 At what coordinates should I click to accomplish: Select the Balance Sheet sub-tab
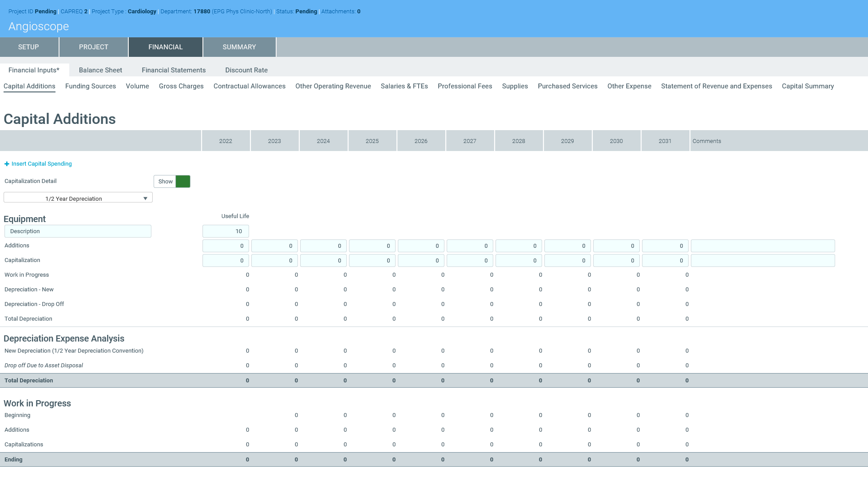[x=100, y=70]
